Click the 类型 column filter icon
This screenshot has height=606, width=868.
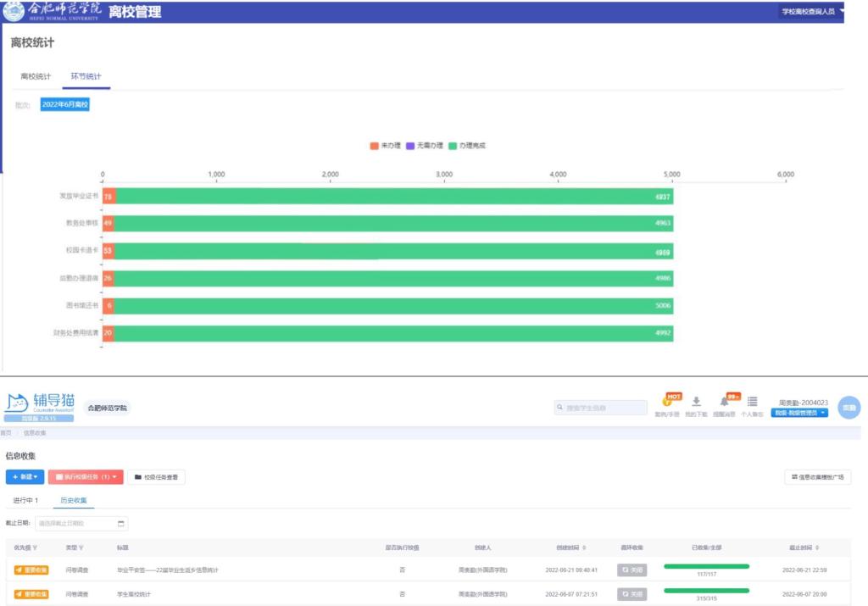[x=81, y=548]
